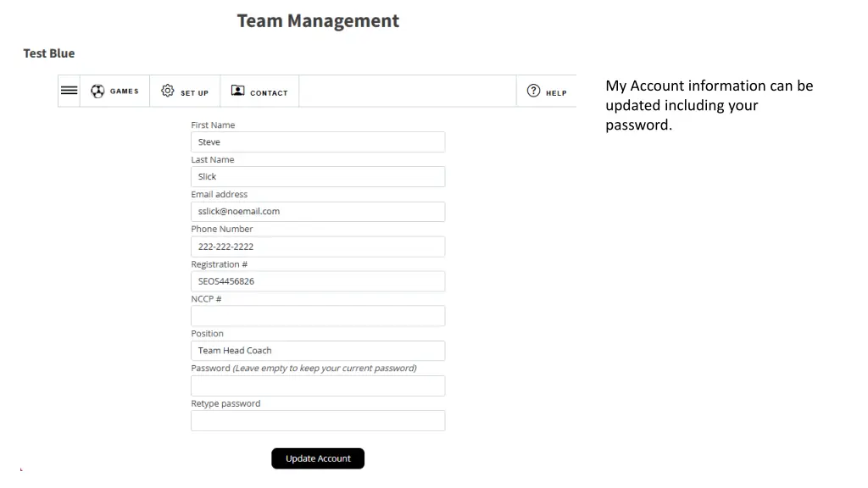Click the Update Account button
The image size is (868, 488).
[318, 458]
